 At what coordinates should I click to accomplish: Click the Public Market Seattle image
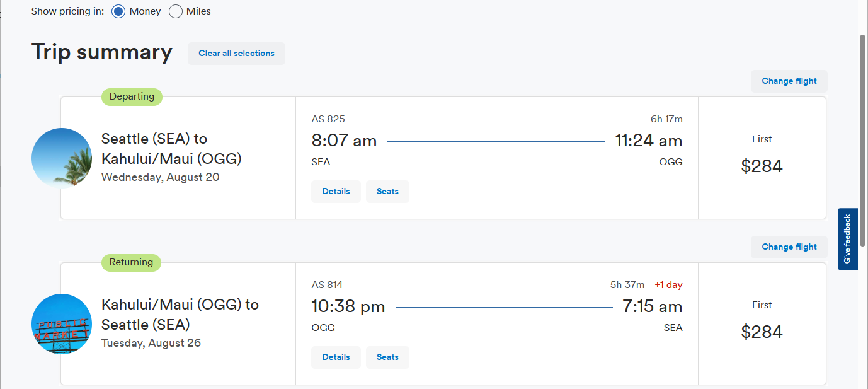pos(62,324)
